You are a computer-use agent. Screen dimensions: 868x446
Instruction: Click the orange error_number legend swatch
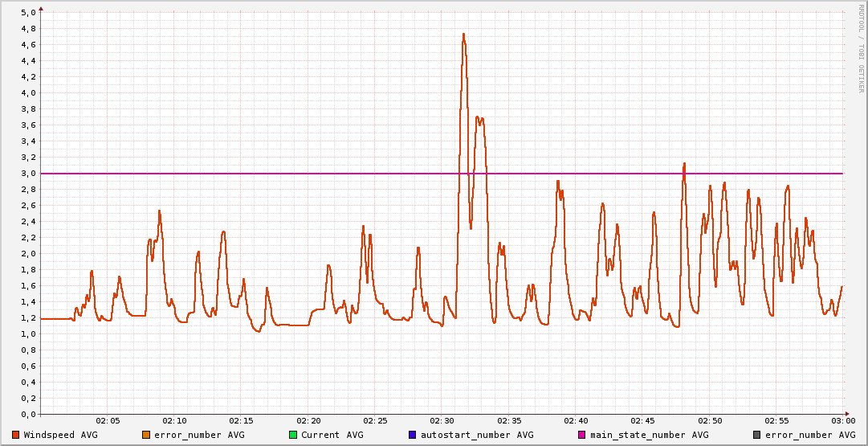pos(145,435)
